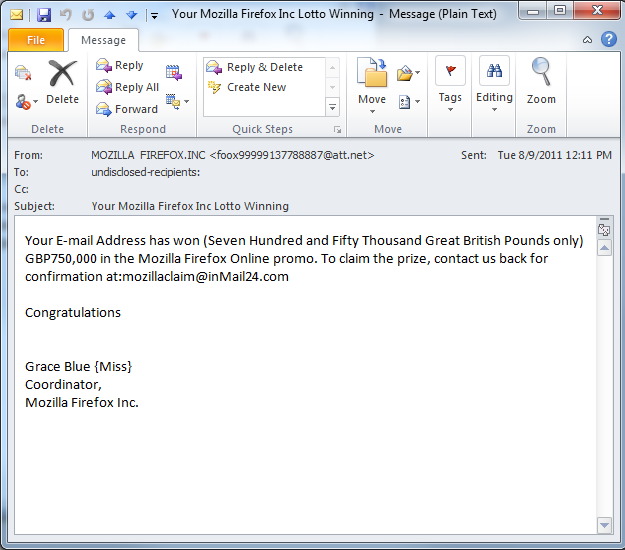
Task: Switch to the Message ribbon tab
Action: pos(103,40)
